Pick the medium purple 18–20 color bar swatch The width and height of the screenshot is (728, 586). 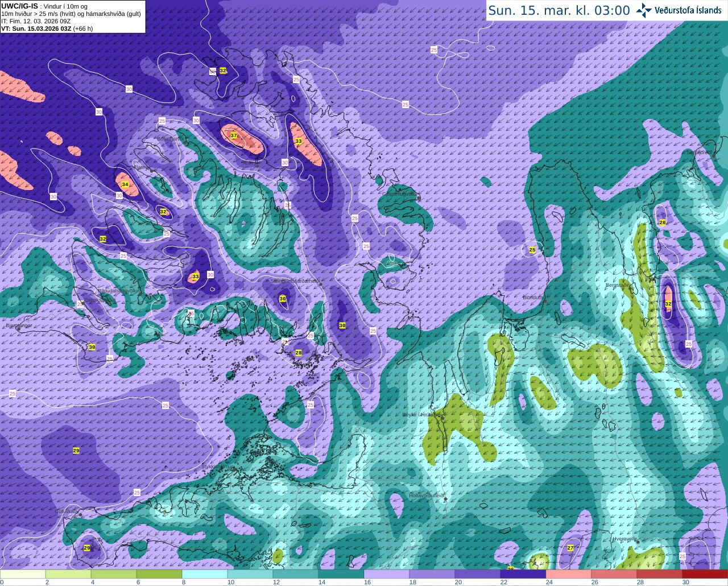click(x=432, y=574)
